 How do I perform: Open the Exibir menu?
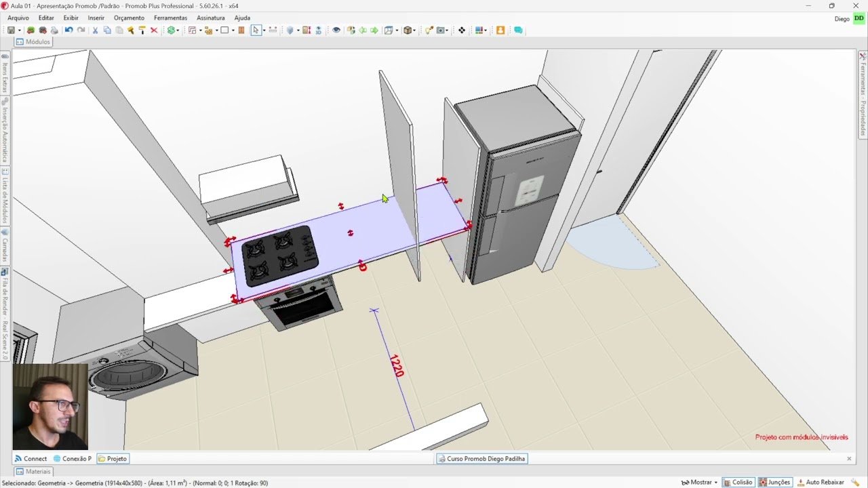[71, 18]
